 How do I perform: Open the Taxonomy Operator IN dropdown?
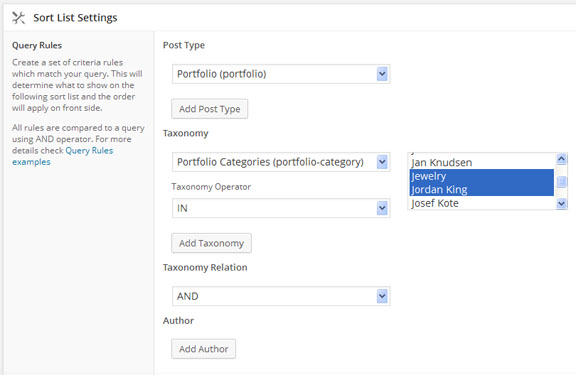click(281, 208)
